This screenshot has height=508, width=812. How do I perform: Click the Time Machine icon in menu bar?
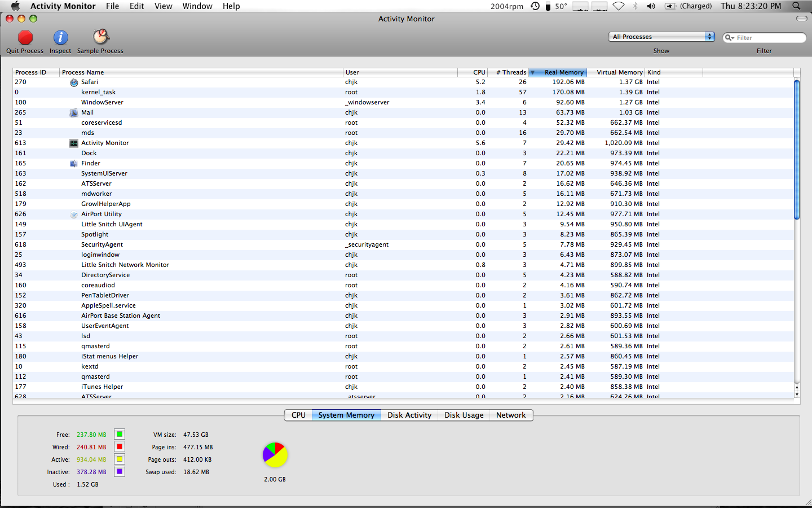click(x=535, y=6)
